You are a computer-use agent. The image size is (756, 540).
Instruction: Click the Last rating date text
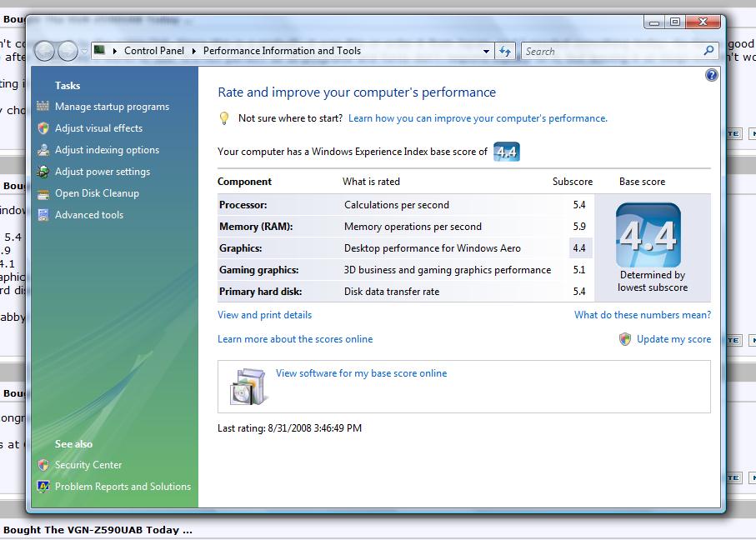[289, 428]
